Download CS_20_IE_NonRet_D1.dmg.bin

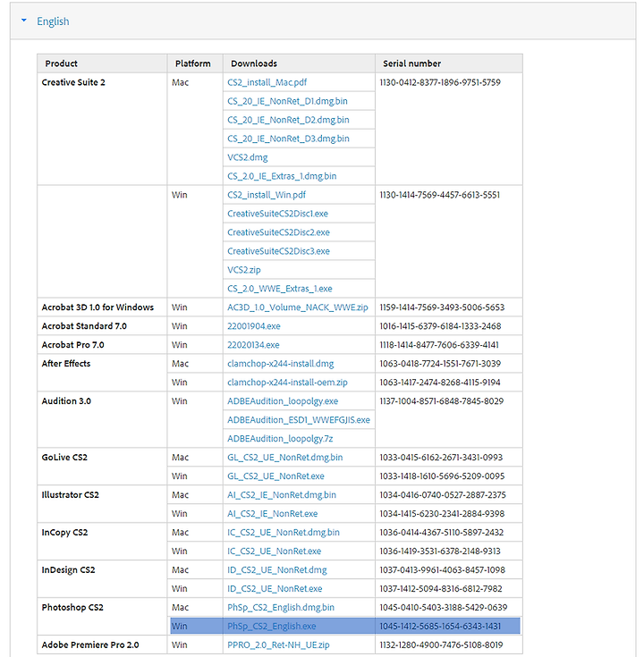pyautogui.click(x=287, y=101)
